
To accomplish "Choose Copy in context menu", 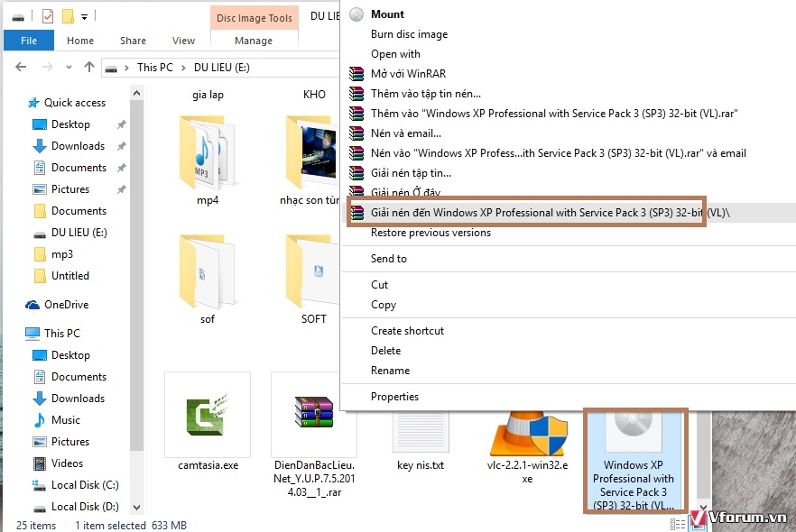I will click(384, 304).
